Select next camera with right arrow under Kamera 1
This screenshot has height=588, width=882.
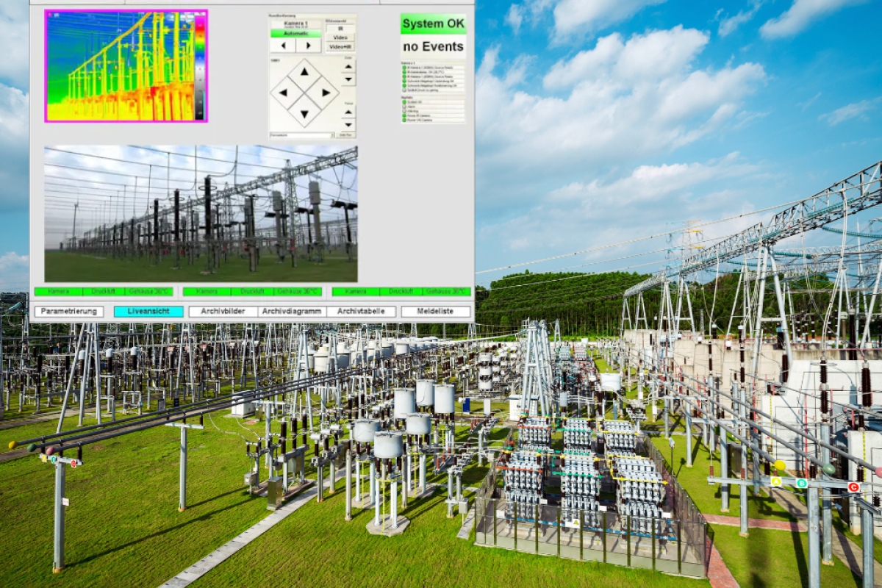[x=308, y=46]
